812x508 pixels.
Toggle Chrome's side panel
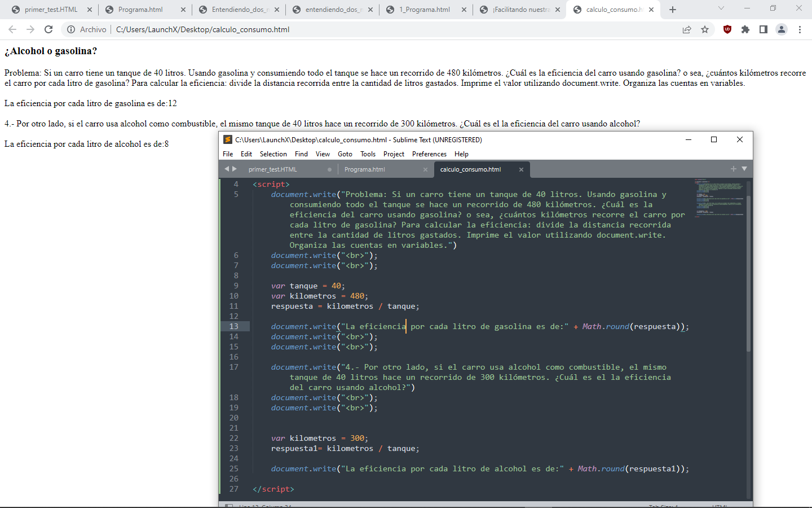click(x=764, y=29)
